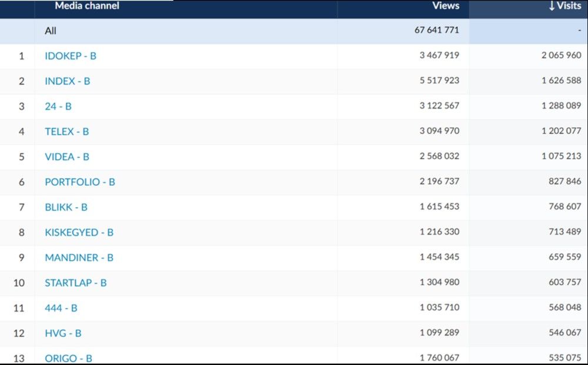
Task: Open the 24 - B media channel link
Action: coord(58,106)
